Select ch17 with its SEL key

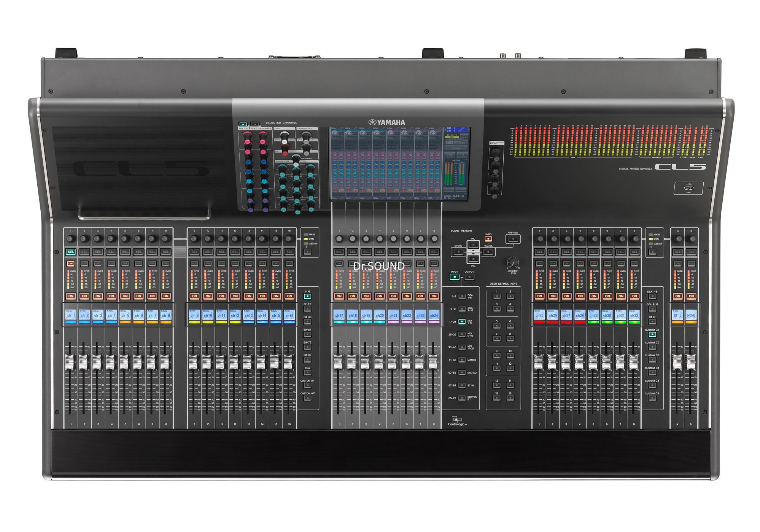coord(339,252)
